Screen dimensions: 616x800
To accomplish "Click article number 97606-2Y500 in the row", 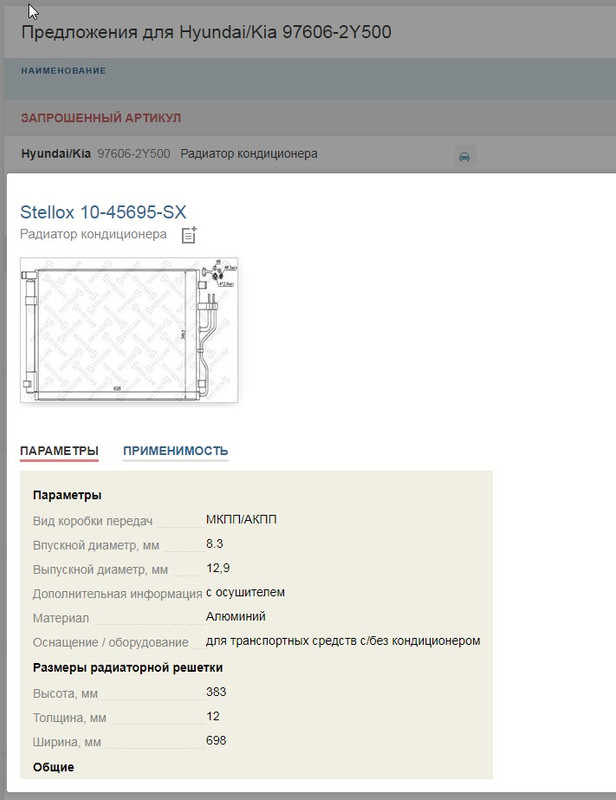I will click(134, 154).
